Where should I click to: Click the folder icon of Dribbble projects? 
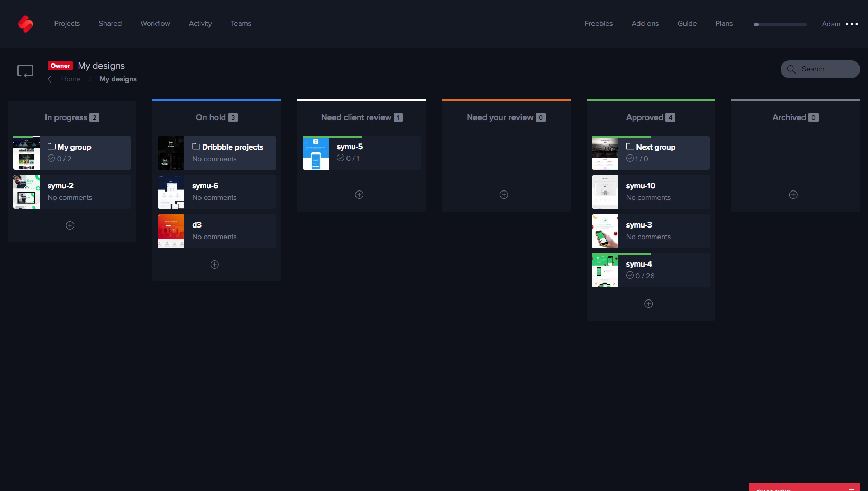click(x=196, y=147)
